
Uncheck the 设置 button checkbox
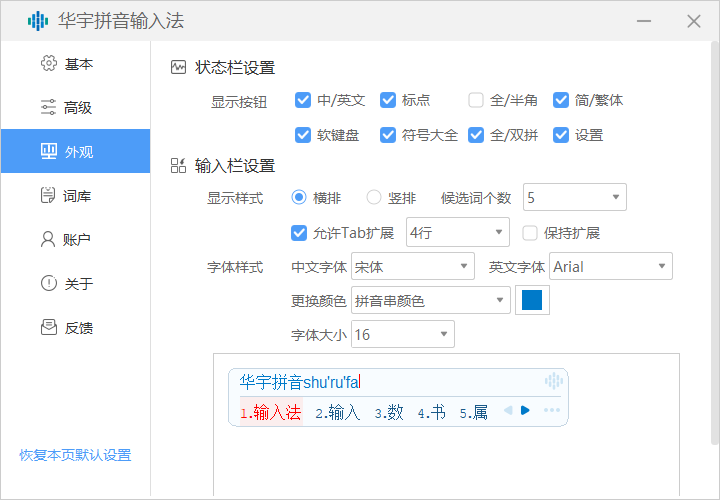pyautogui.click(x=561, y=135)
